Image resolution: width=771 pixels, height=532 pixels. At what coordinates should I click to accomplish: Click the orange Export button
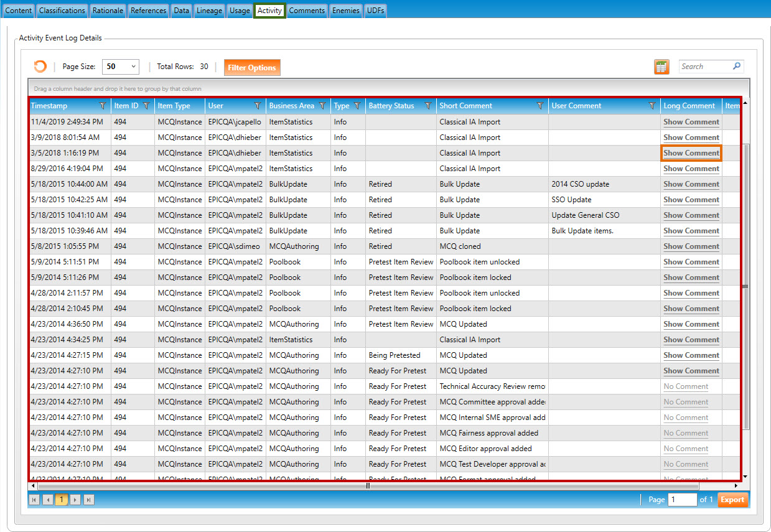click(x=732, y=500)
